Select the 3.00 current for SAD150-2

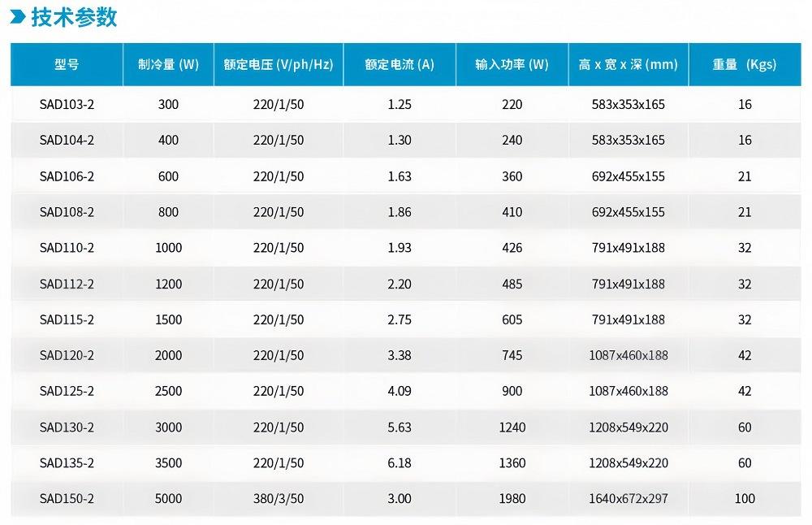pos(400,498)
